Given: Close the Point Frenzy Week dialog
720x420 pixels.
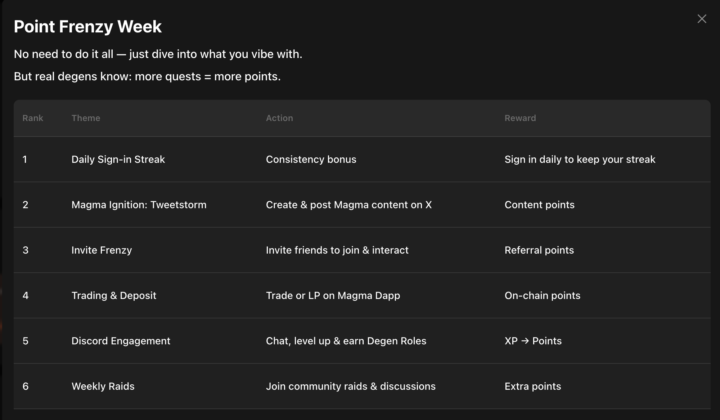Looking at the screenshot, I should [x=701, y=19].
